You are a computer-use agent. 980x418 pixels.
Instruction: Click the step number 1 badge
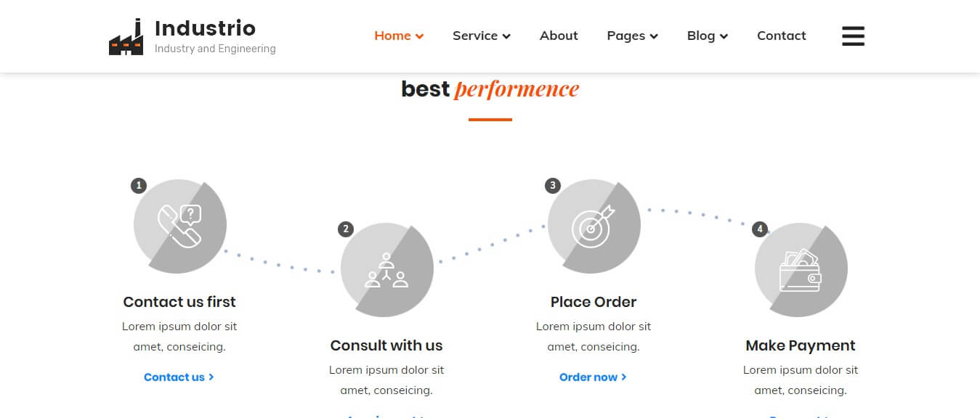(x=139, y=186)
